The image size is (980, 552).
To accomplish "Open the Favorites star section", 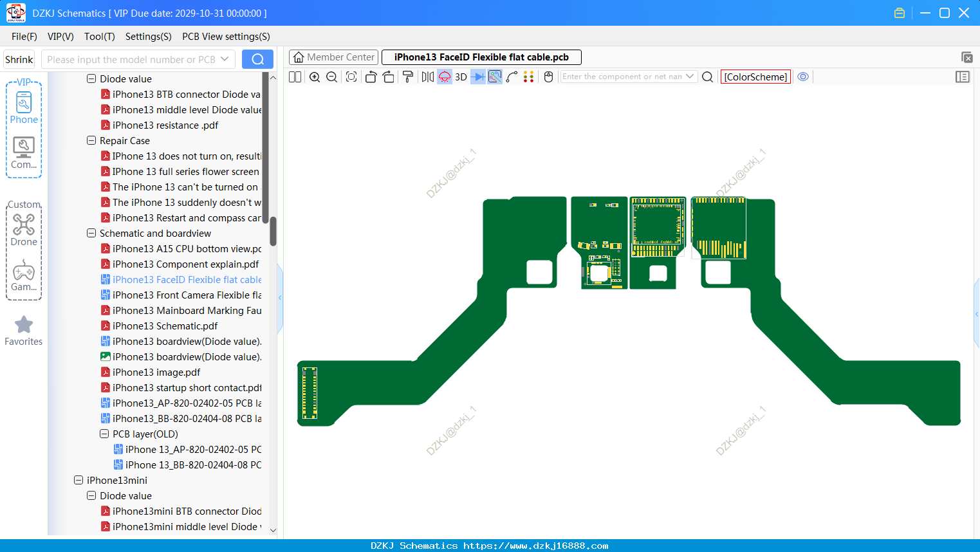I will (24, 331).
